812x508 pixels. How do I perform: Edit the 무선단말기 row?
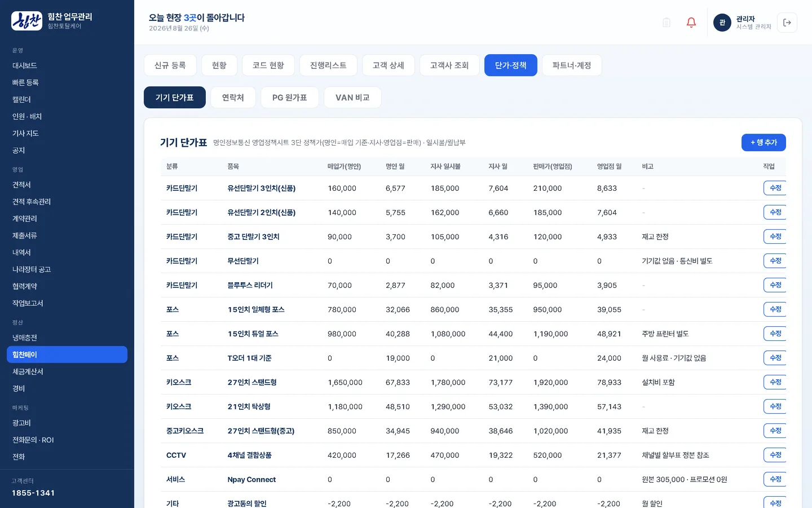775,261
